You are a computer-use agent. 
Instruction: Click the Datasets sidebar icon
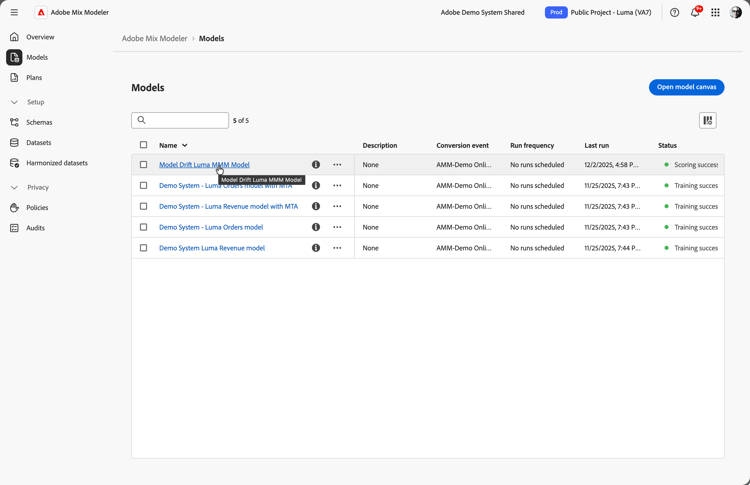pos(14,143)
